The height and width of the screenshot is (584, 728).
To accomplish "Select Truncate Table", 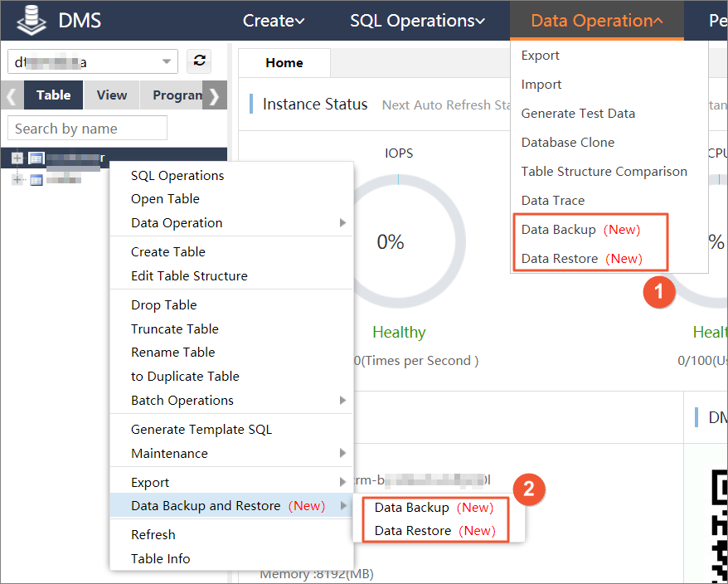I will point(175,329).
